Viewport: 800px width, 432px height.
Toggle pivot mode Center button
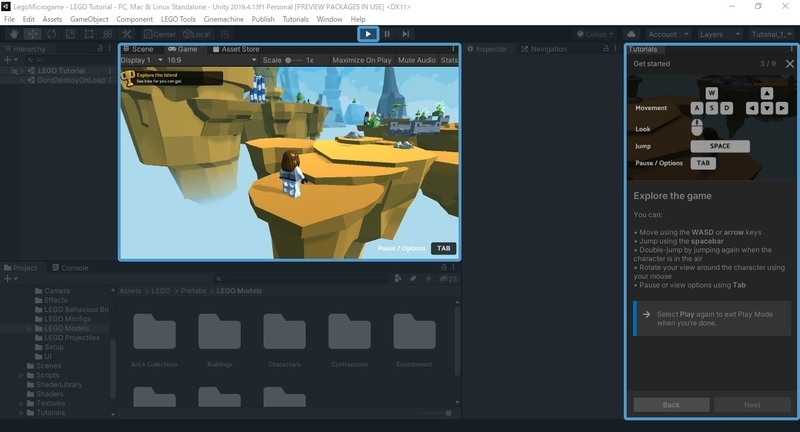pyautogui.click(x=160, y=34)
